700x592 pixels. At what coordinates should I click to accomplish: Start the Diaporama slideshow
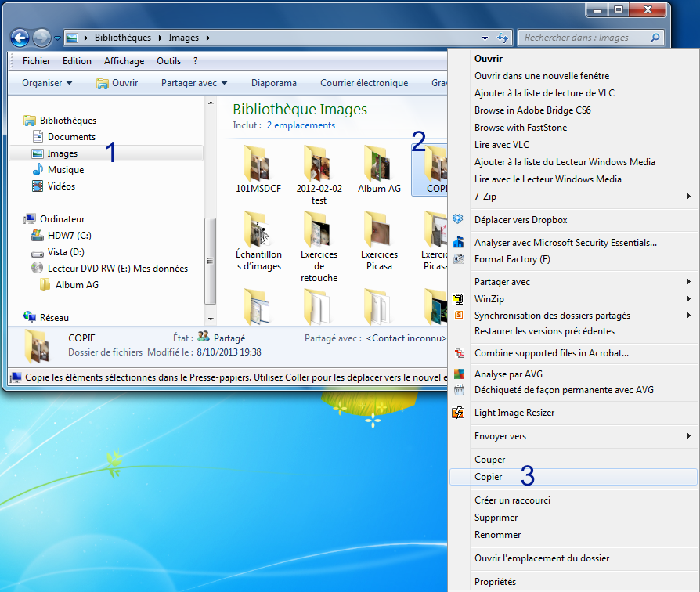tap(274, 83)
